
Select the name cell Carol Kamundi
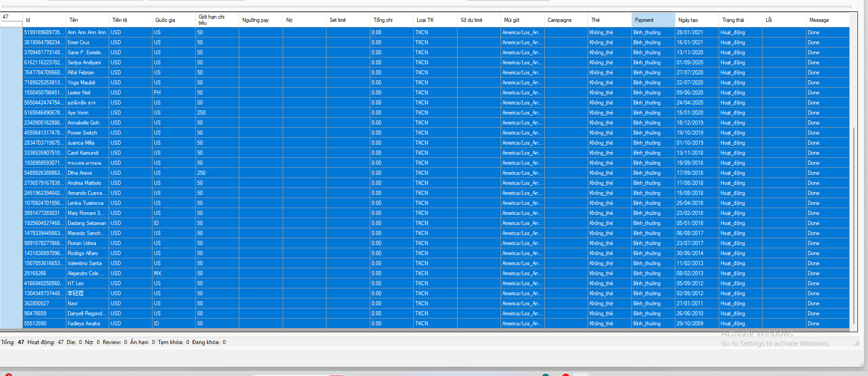87,153
